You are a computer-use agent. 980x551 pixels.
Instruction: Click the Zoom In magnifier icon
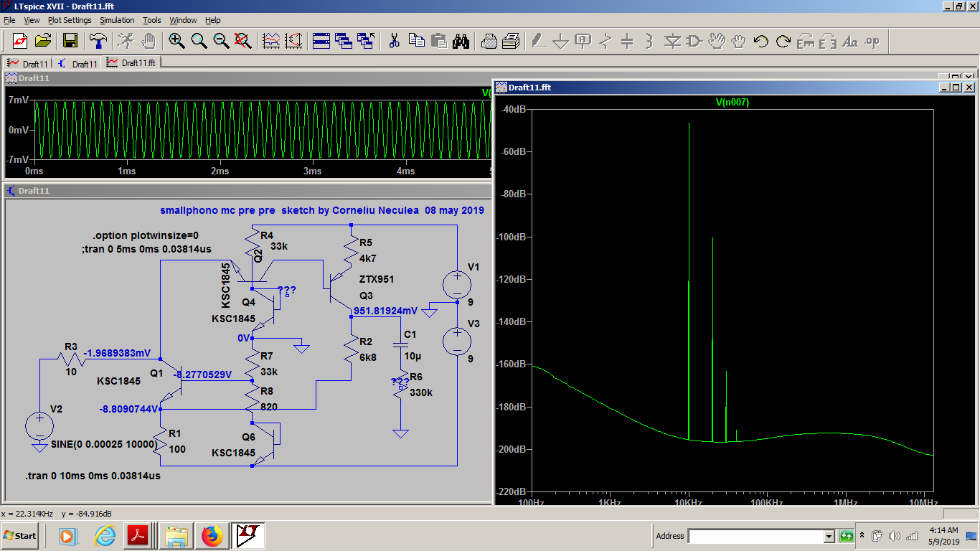176,40
